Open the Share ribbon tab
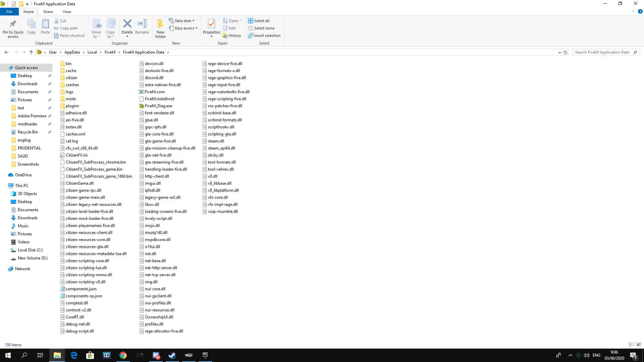644x362 pixels. (x=48, y=11)
